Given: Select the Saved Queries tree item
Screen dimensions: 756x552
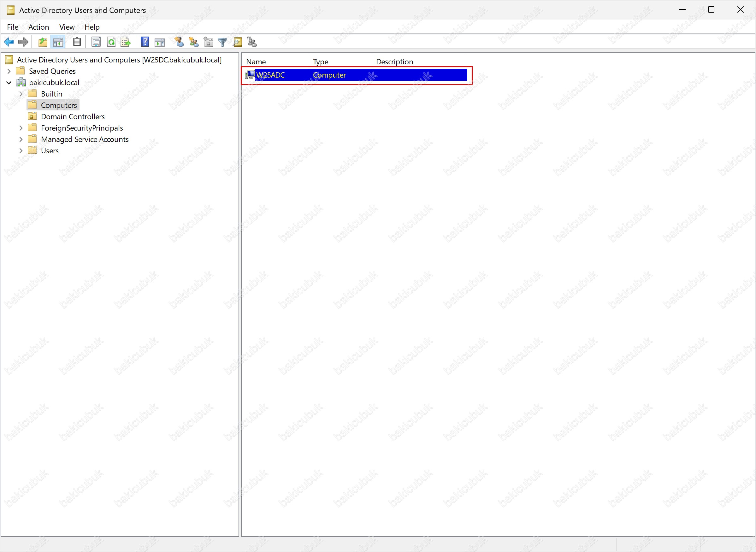Looking at the screenshot, I should point(52,71).
